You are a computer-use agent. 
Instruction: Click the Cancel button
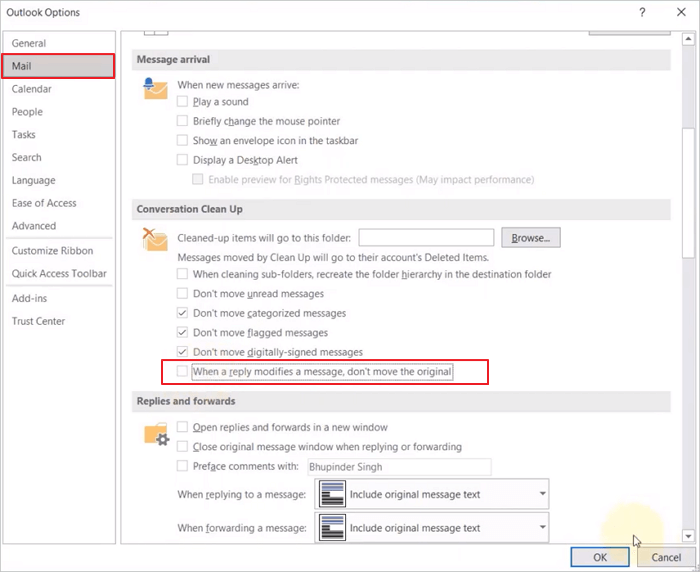(x=666, y=557)
